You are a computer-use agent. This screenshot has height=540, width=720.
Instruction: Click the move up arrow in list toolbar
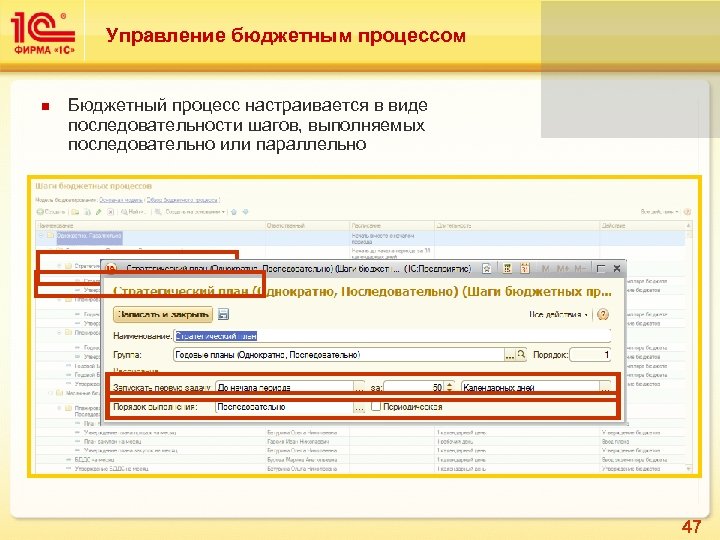(234, 212)
